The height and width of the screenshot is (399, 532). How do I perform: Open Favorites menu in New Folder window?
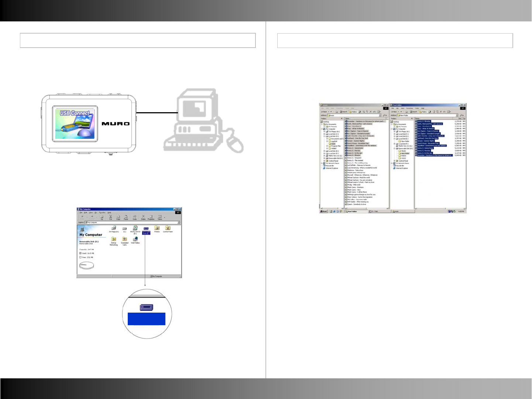click(410, 108)
